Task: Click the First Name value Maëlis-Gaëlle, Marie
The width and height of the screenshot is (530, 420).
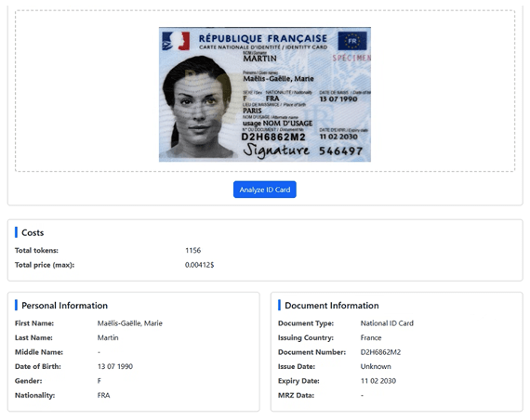Action: tap(130, 323)
